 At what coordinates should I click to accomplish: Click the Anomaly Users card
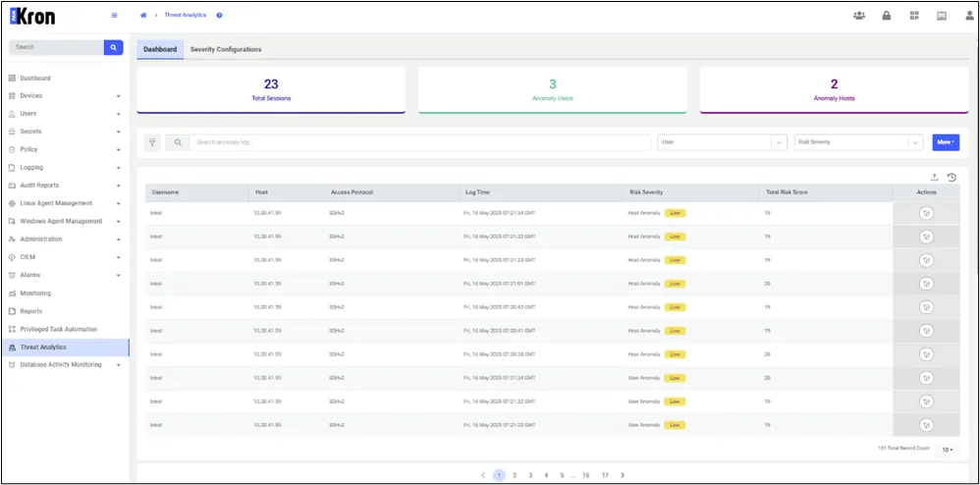pyautogui.click(x=553, y=90)
